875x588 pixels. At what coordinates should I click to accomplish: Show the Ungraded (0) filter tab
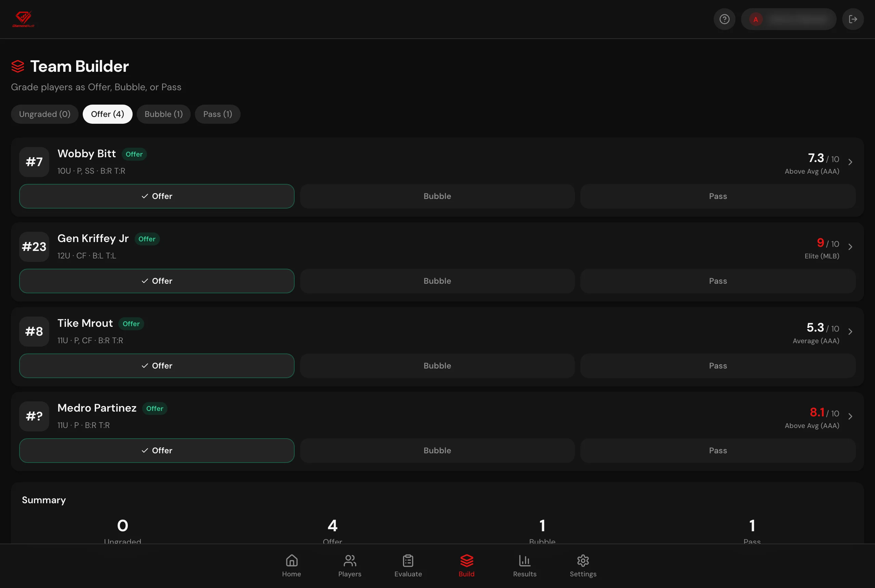coord(45,114)
